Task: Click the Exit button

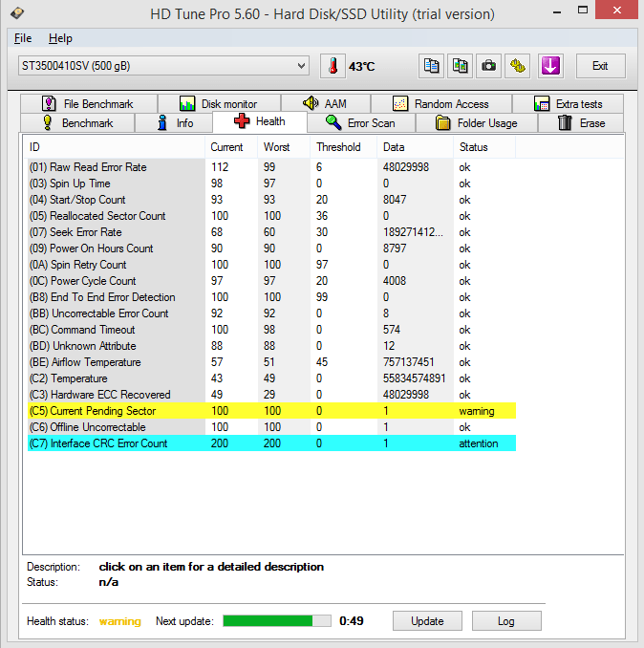Action: point(601,66)
